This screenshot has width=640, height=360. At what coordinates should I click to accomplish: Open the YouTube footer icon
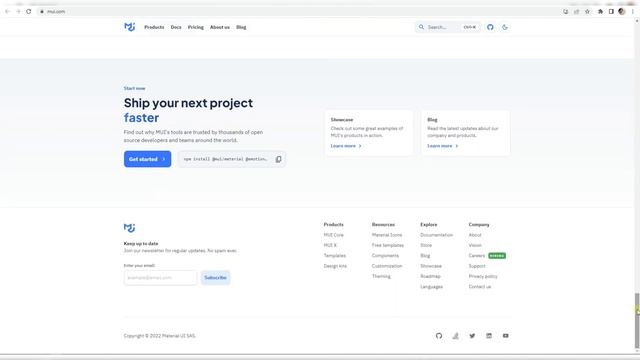pyautogui.click(x=506, y=336)
